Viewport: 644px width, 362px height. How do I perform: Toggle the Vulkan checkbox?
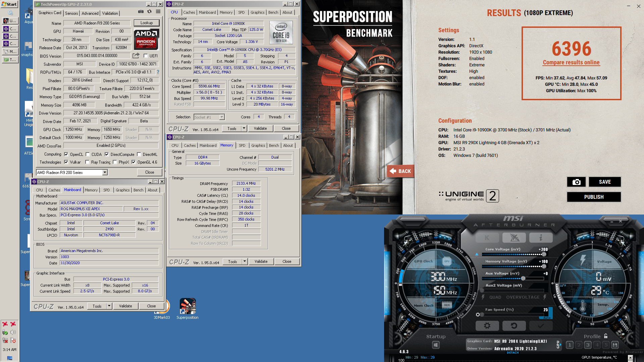click(66, 162)
